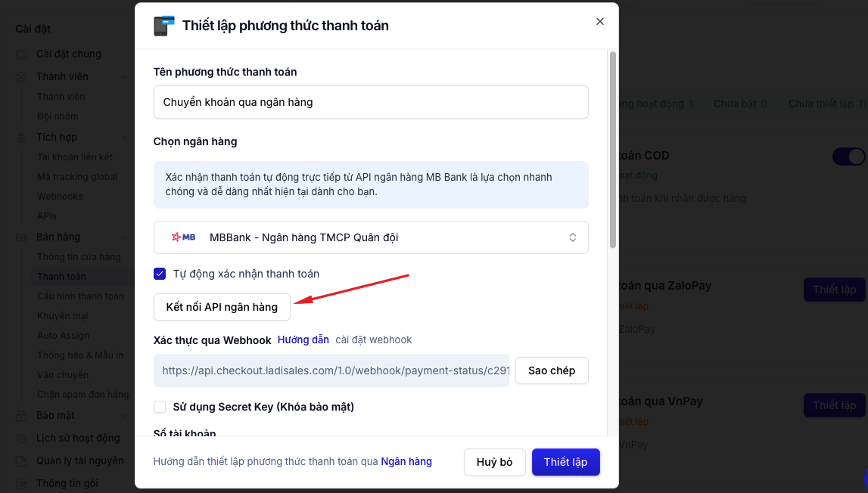
Task: Click the Lịch sử hoạt động clock icon
Action: (21, 439)
